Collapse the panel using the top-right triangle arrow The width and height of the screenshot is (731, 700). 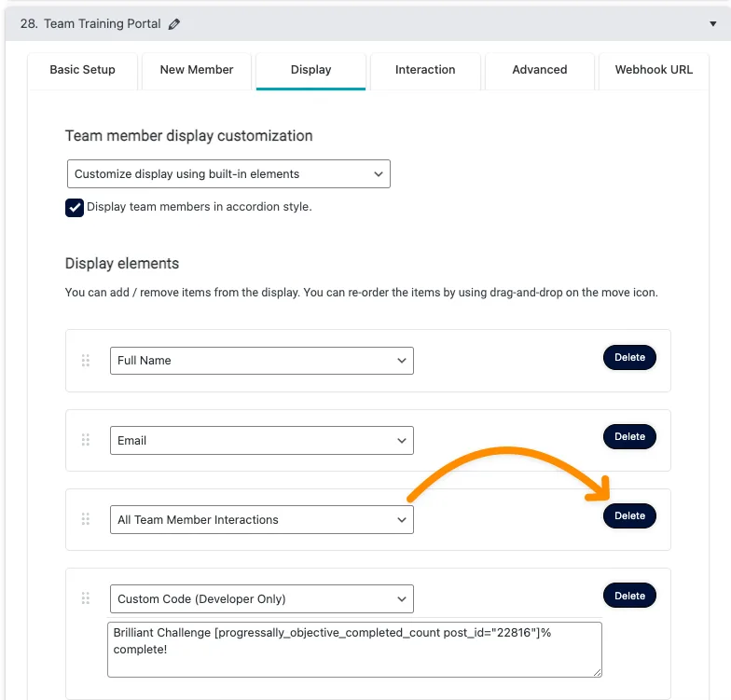tap(713, 24)
